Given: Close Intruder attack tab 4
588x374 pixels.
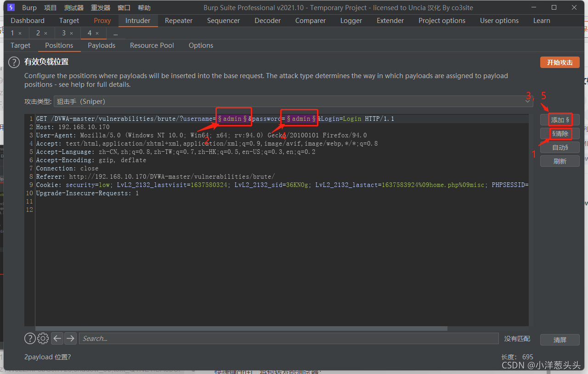Looking at the screenshot, I should (97, 33).
